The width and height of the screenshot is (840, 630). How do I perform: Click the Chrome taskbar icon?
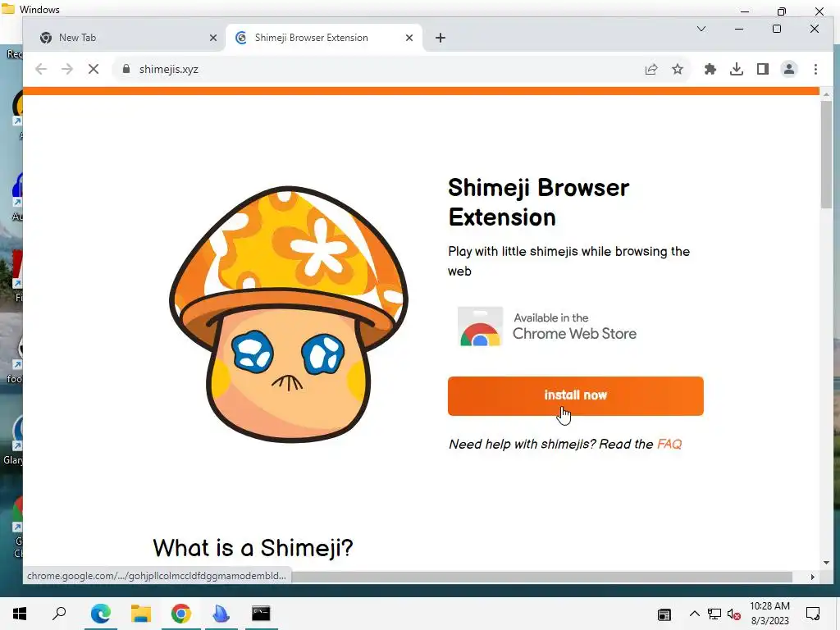[x=181, y=614]
